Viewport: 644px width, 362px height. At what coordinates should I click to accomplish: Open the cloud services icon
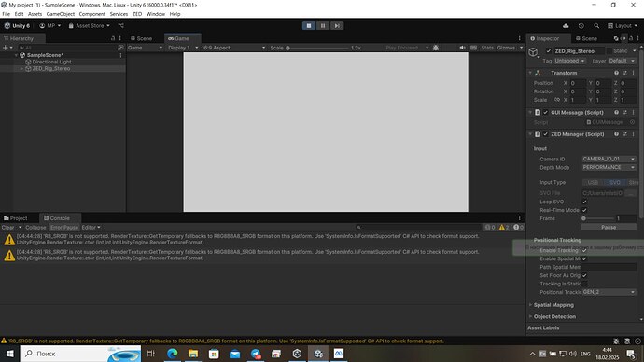566,25
